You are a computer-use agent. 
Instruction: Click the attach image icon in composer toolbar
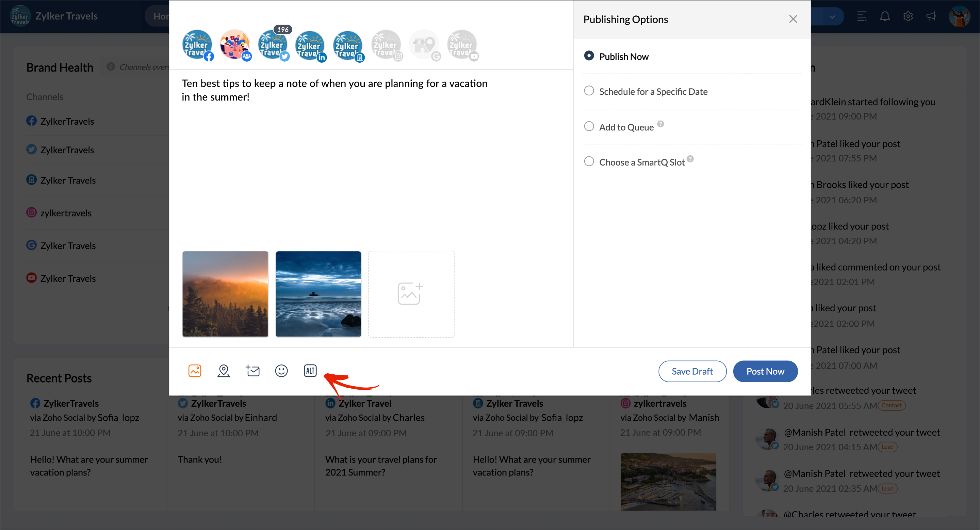click(x=195, y=371)
